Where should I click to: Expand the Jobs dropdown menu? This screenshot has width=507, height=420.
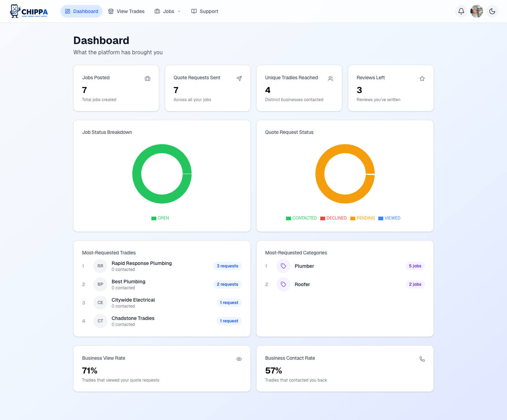(168, 11)
